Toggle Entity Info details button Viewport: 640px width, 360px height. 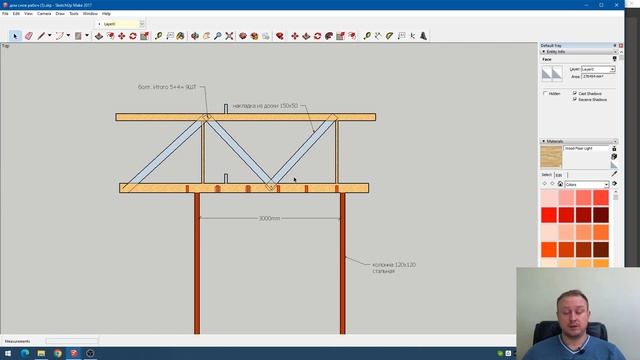pyautogui.click(x=614, y=59)
